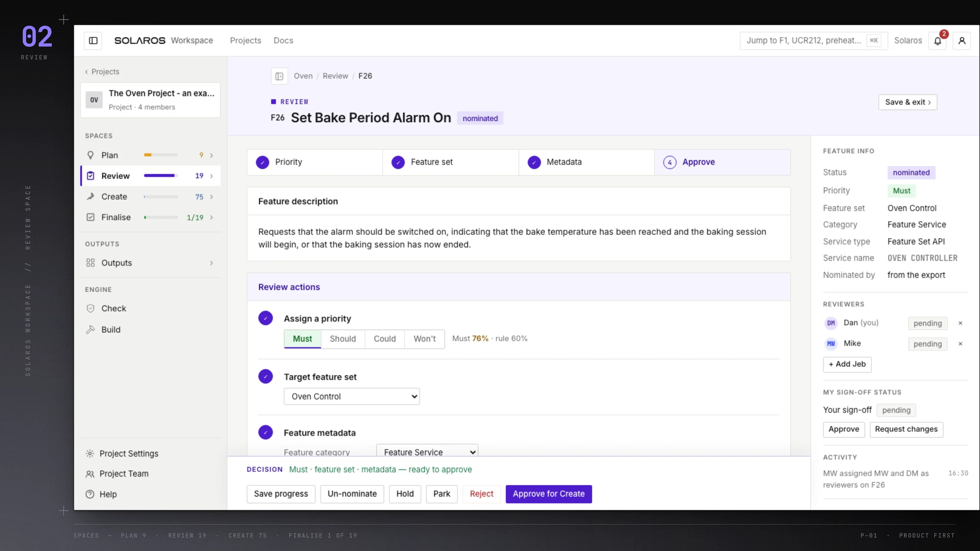Click the Add Jeb reviewer button
This screenshot has width=980, height=551.
(847, 364)
